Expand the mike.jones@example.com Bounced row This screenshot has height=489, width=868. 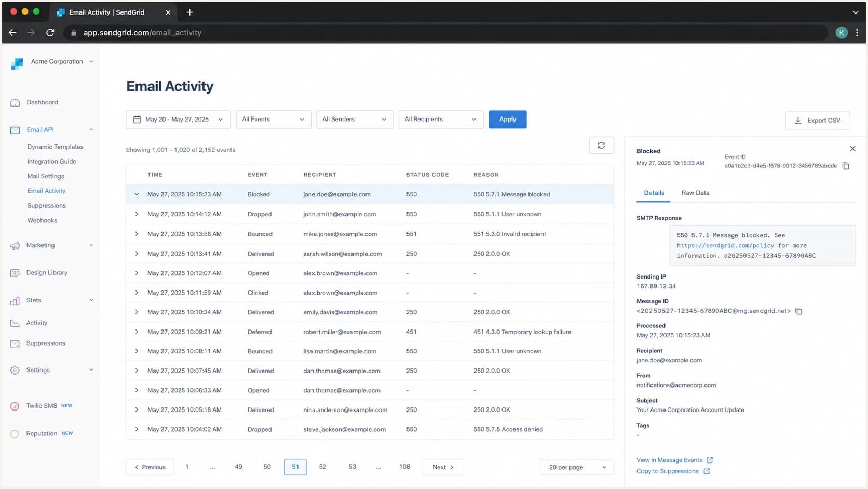pyautogui.click(x=137, y=234)
